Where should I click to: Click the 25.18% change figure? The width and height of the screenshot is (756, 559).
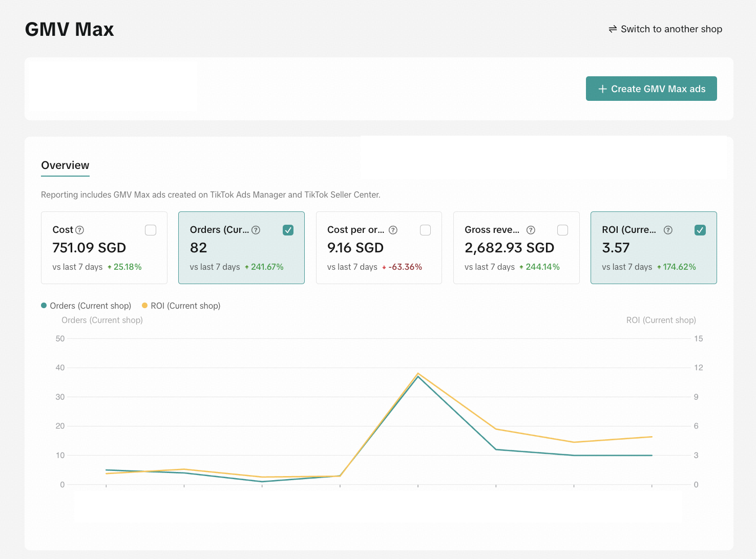(128, 267)
